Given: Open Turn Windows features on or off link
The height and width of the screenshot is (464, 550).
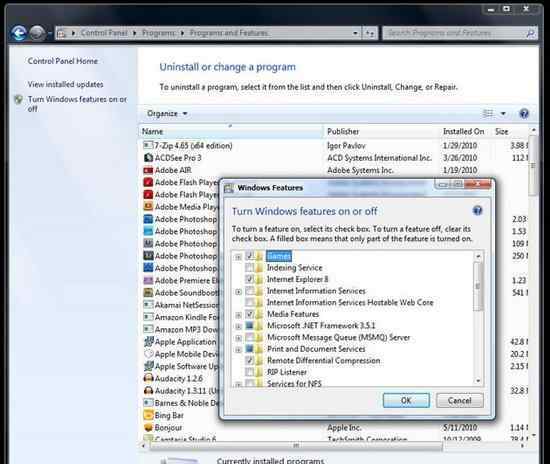Looking at the screenshot, I should click(78, 104).
